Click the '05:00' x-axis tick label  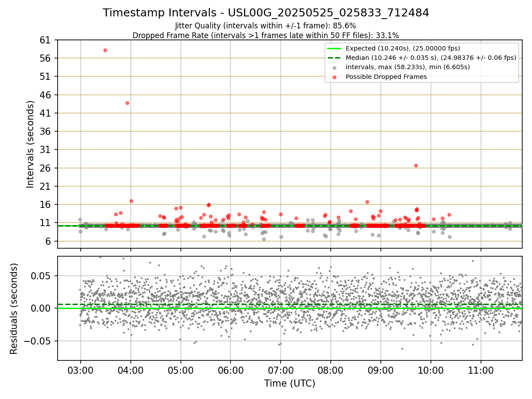pyautogui.click(x=180, y=370)
